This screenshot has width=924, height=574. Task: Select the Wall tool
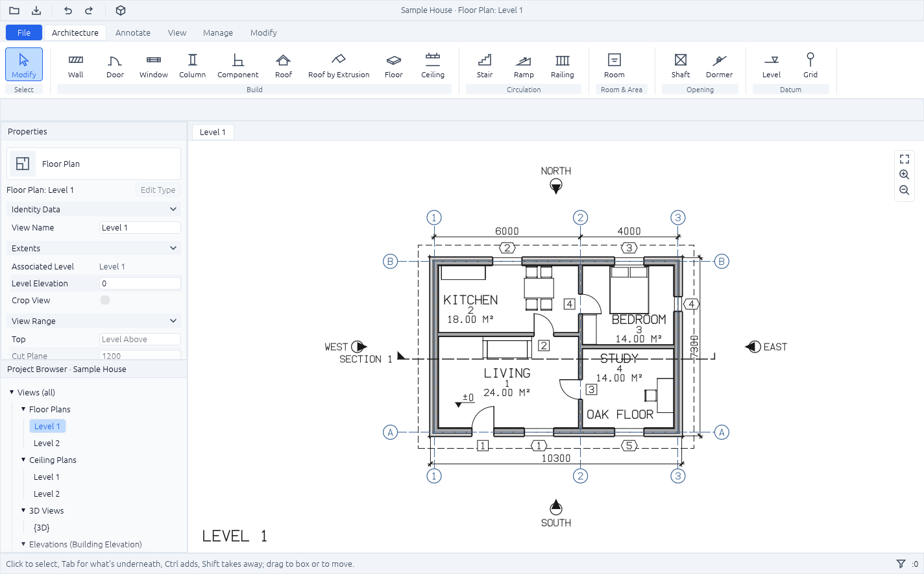tap(76, 65)
